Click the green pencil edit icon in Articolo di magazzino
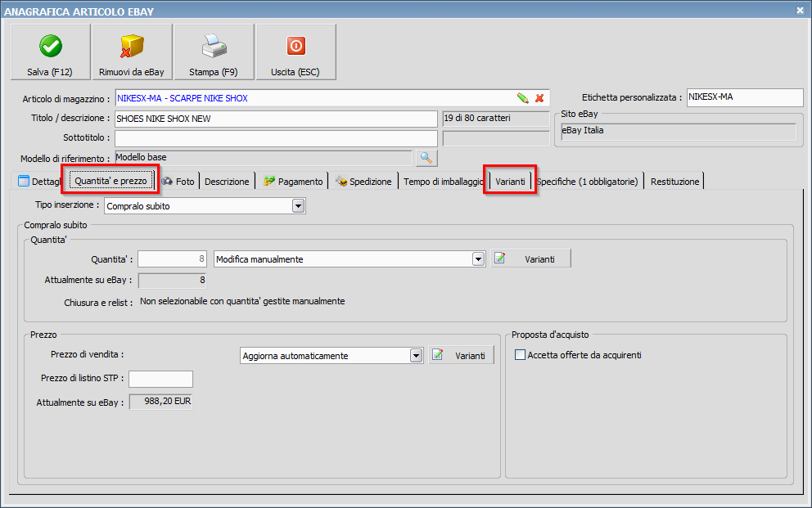 click(x=522, y=98)
